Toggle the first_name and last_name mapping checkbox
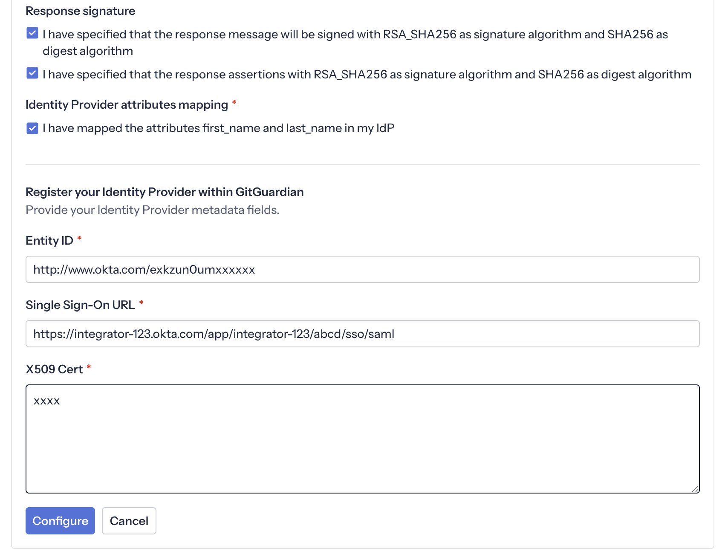This screenshot has height=560, width=728. (32, 127)
